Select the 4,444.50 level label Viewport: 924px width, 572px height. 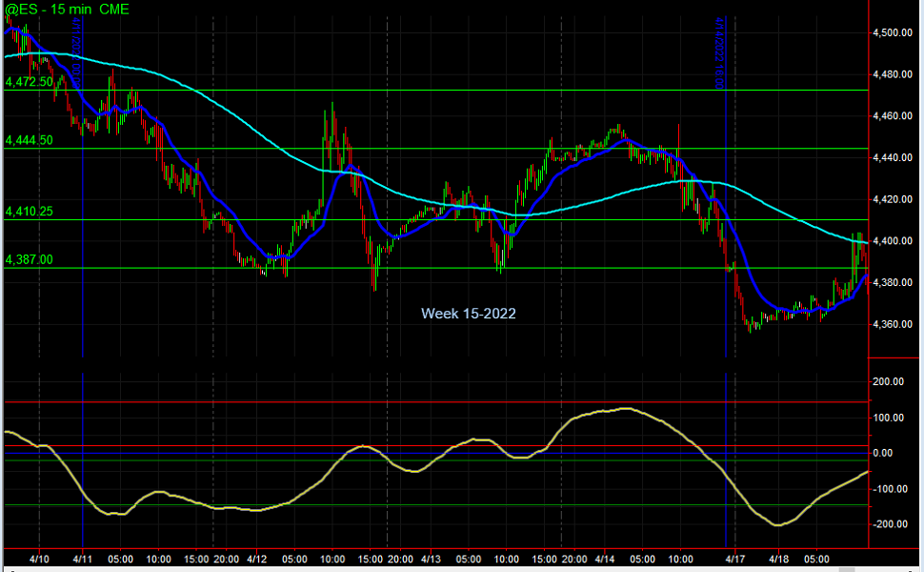tap(29, 140)
